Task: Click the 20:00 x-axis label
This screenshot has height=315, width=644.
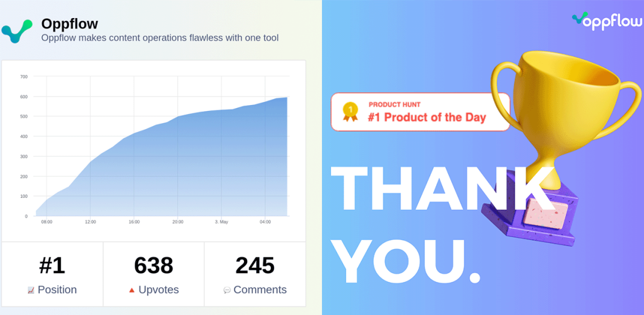Action: point(178,222)
